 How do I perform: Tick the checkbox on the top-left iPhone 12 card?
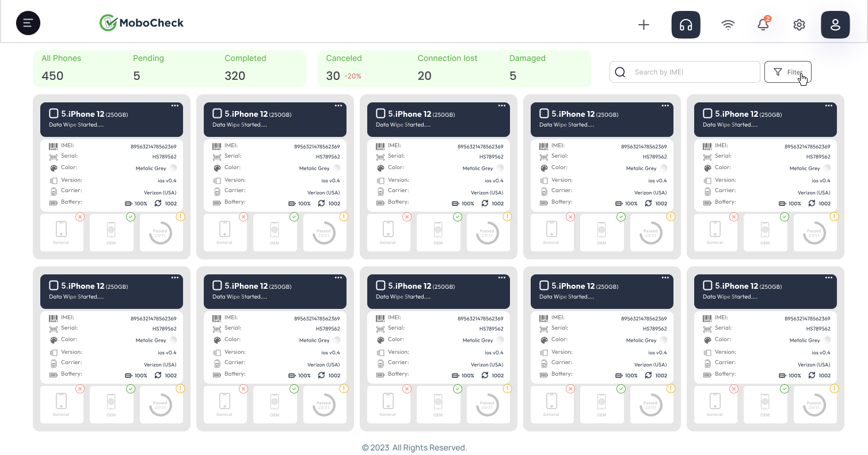coord(54,113)
